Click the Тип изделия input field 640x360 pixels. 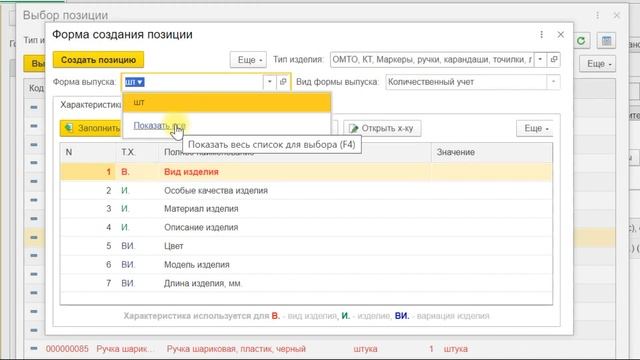pos(432,60)
